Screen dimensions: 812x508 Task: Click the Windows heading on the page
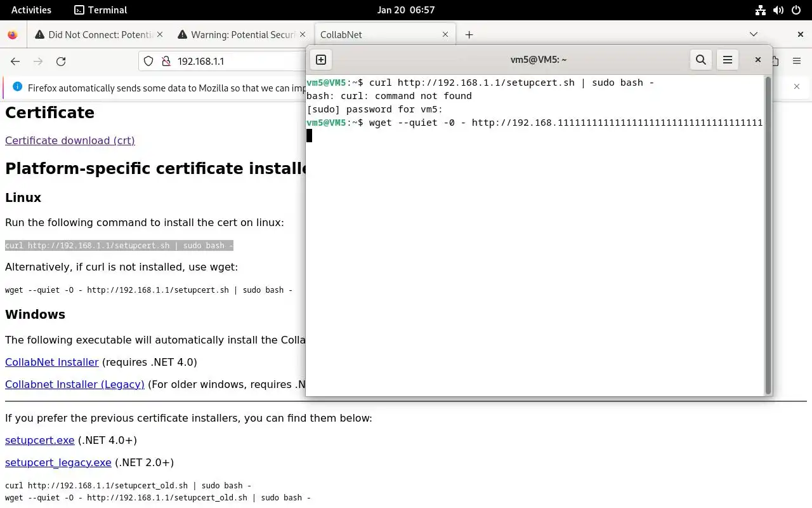point(35,314)
